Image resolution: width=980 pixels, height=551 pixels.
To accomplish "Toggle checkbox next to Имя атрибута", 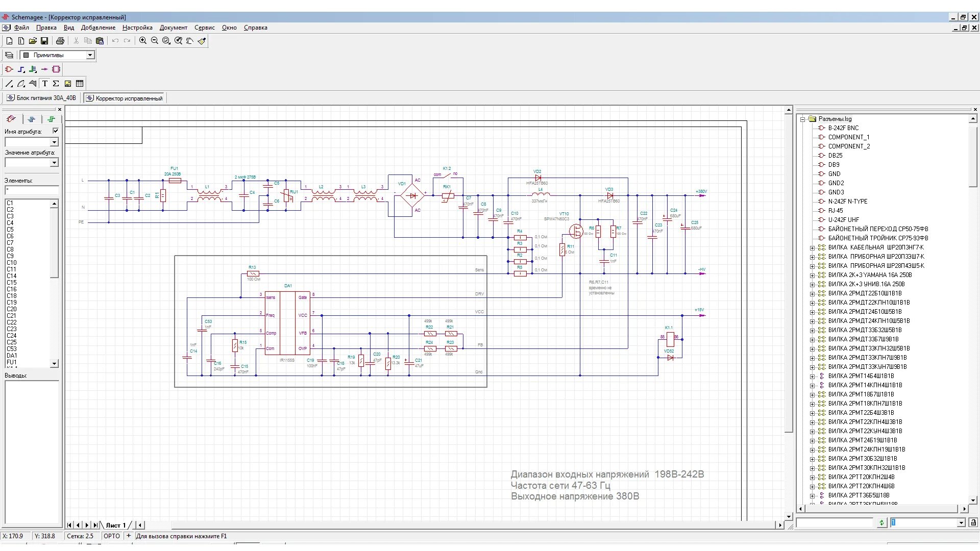I will click(x=56, y=131).
